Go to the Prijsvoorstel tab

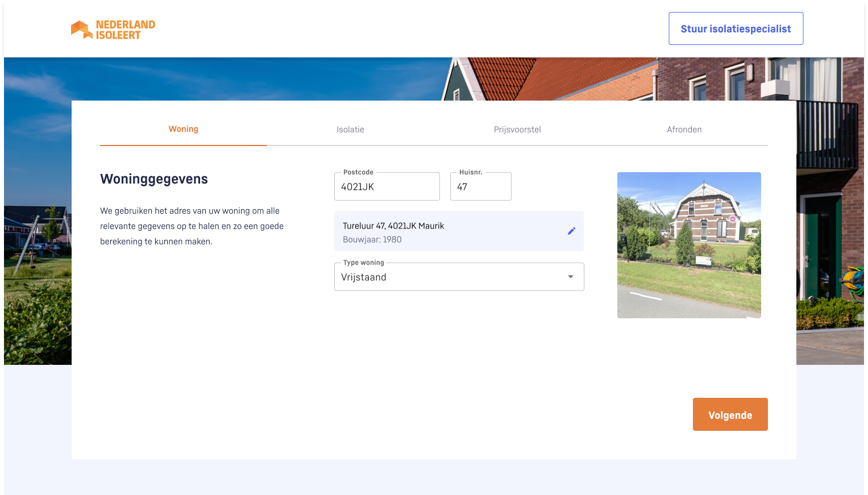[517, 130]
